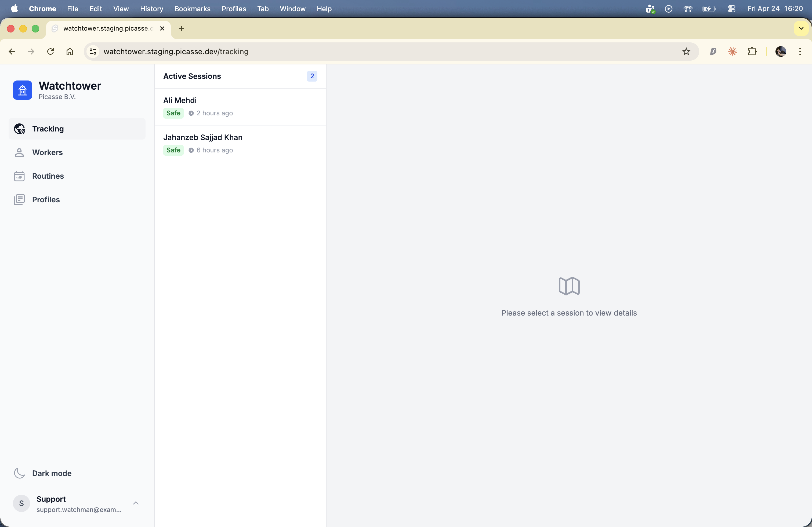
Task: Go to the Workers section
Action: [77, 152]
